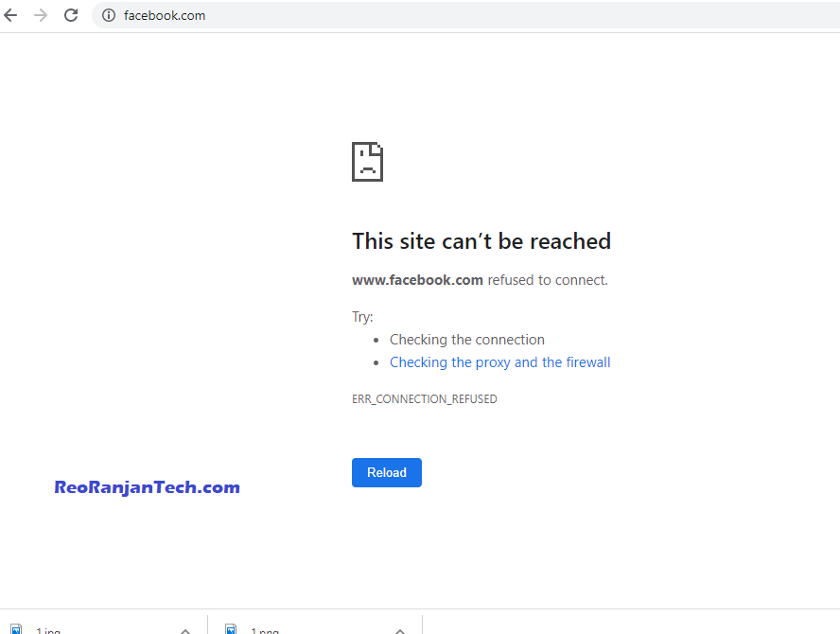
Task: Expand the 1.jpg download options chevron
Action: (x=186, y=631)
